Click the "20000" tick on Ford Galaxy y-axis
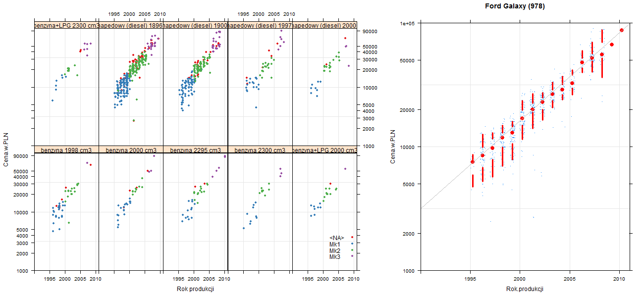Viewport: 644px width, 297px height. (x=408, y=109)
